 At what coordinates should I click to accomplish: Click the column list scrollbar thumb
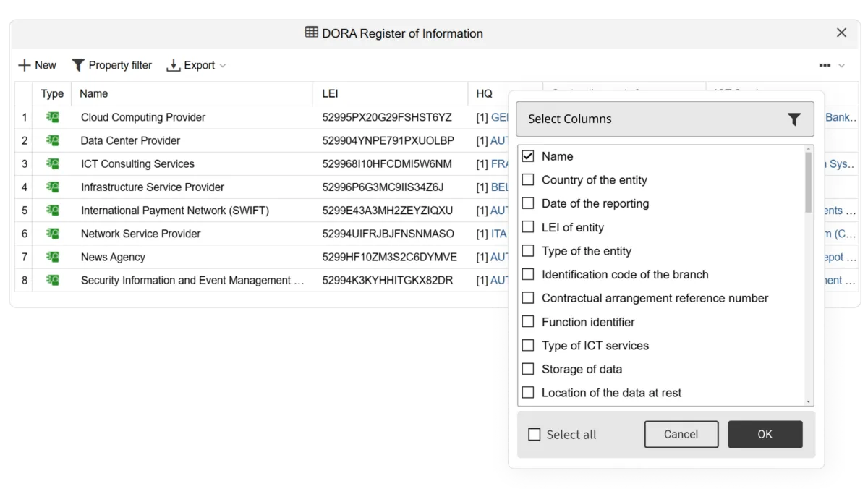(809, 182)
